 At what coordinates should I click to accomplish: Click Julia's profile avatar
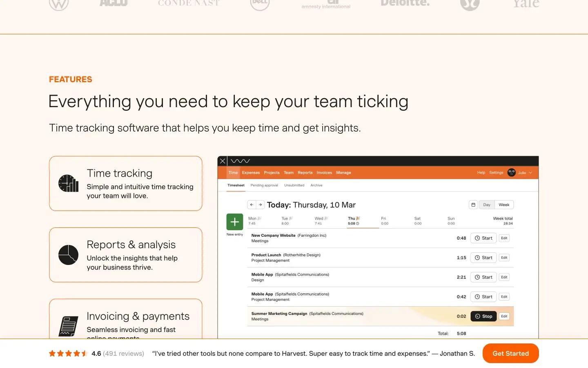click(x=511, y=173)
